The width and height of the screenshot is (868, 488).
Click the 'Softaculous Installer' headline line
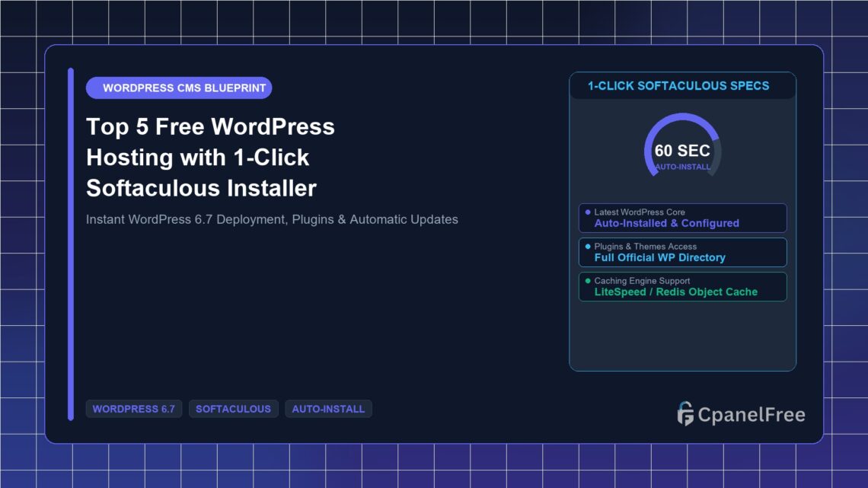tap(202, 188)
